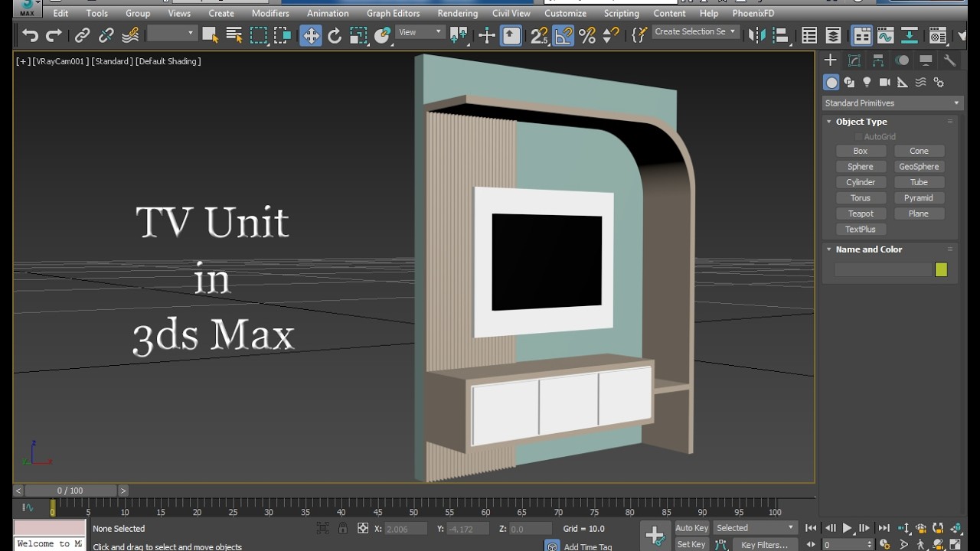Screen dimensions: 980x551
Task: Open the Create Selection Set dropdown
Action: point(695,32)
